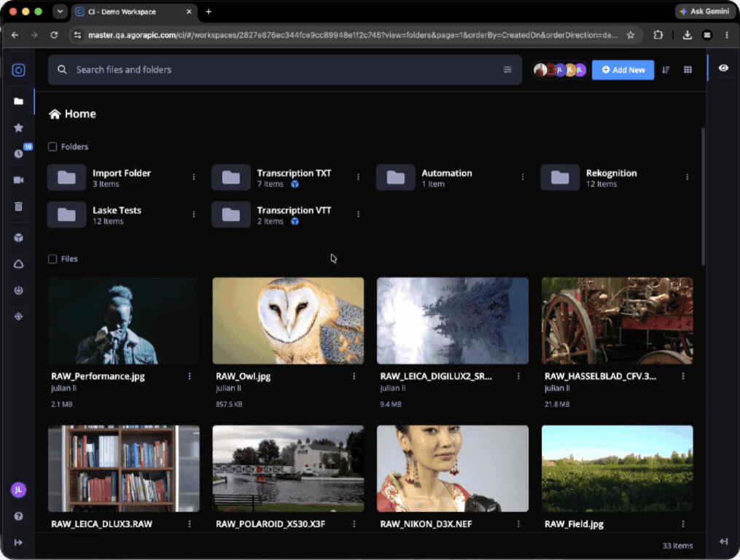The width and height of the screenshot is (740, 560).
Task: Click the sort order icon
Action: [x=666, y=70]
